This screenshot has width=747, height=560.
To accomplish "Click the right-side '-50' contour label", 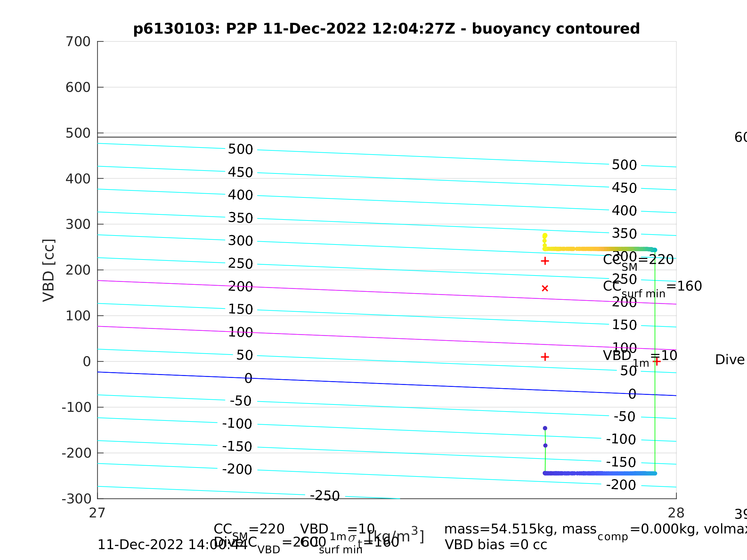I will pyautogui.click(x=625, y=417).
